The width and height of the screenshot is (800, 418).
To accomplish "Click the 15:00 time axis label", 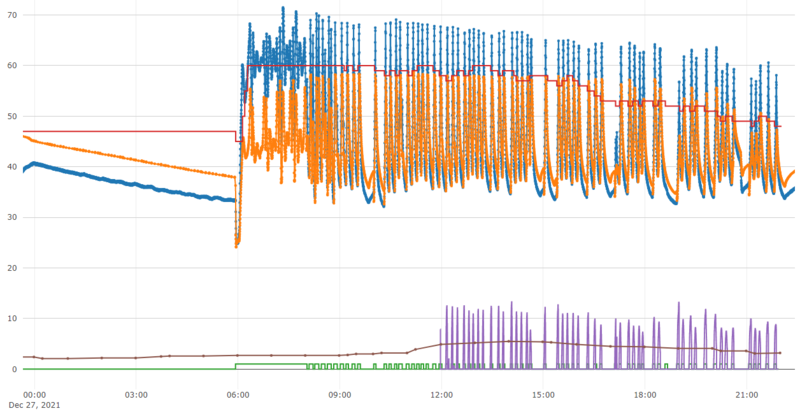I will point(543,395).
